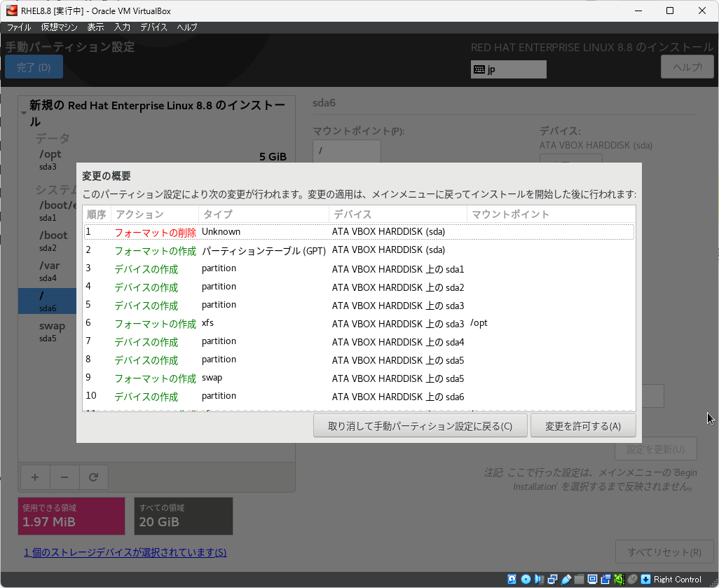This screenshot has width=719, height=588.
Task: Click the マウントポイント column header in table
Action: (551, 214)
